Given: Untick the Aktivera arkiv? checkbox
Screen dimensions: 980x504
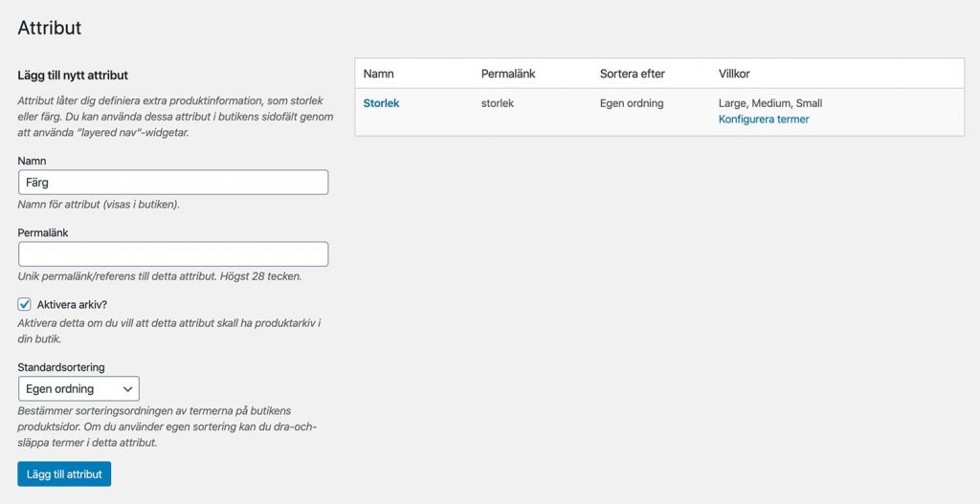Looking at the screenshot, I should coord(24,305).
